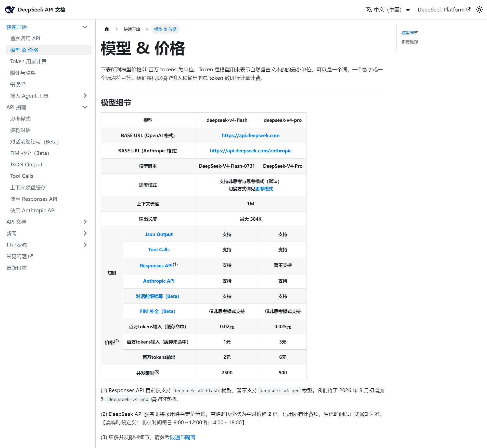Open 上下文硬盘缓存 sidebar page
The height and width of the screenshot is (448, 487).
(49, 188)
